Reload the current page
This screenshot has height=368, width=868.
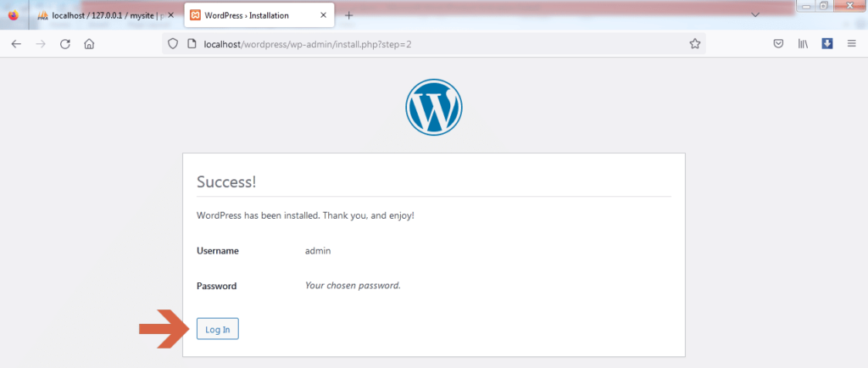[x=64, y=44]
